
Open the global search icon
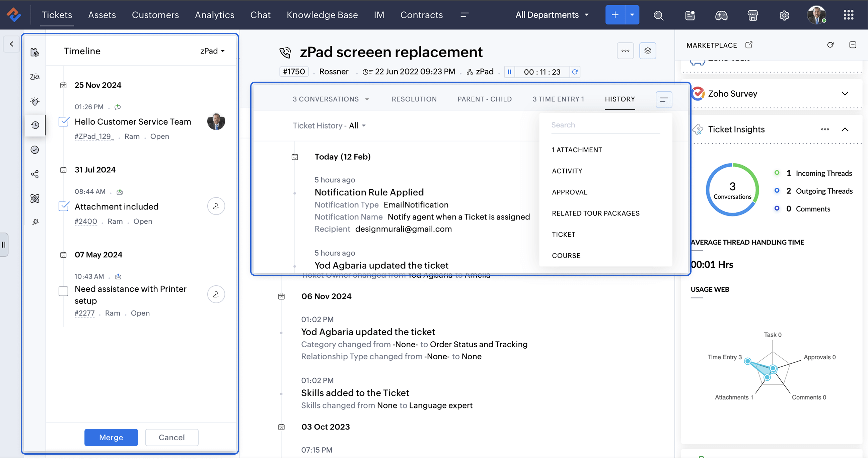658,15
